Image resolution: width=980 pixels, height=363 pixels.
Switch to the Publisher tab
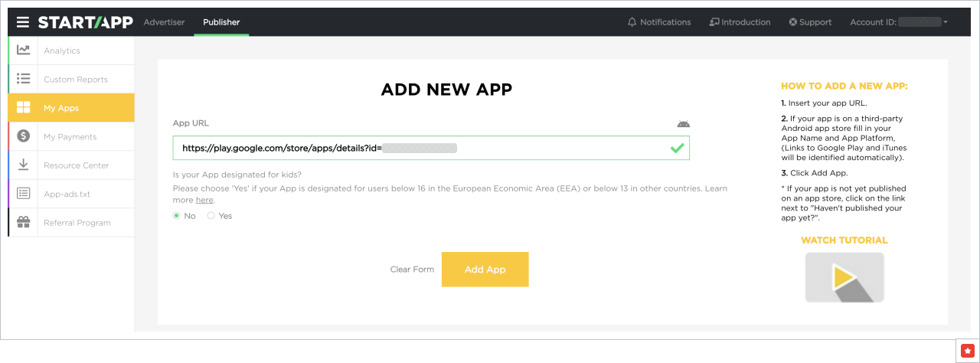coord(221,22)
